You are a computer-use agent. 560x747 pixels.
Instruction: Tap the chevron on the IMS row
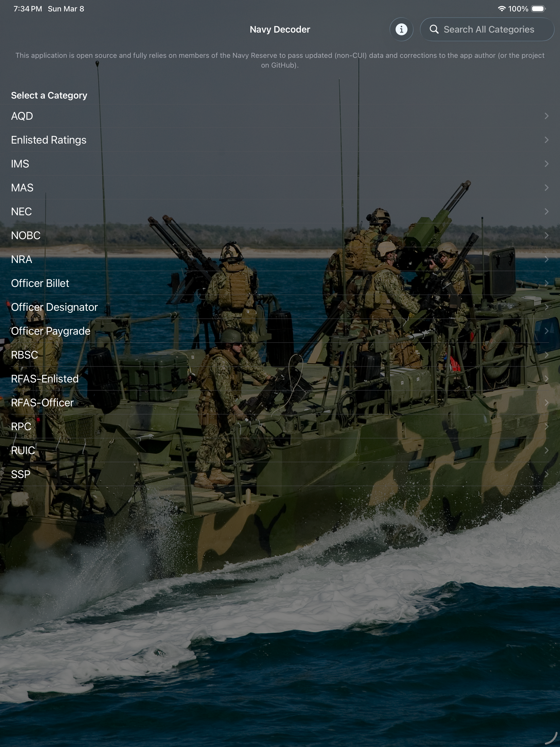(546, 164)
